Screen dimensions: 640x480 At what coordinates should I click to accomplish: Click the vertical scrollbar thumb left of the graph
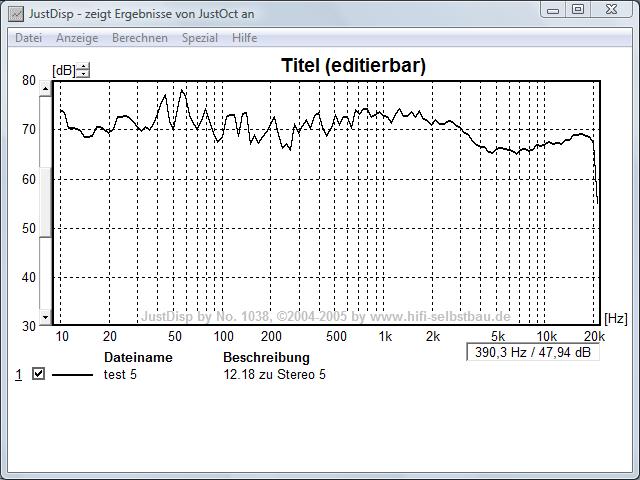[x=45, y=200]
